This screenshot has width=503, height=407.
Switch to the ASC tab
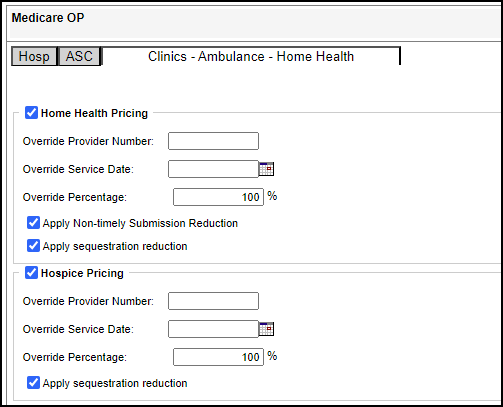click(x=79, y=56)
